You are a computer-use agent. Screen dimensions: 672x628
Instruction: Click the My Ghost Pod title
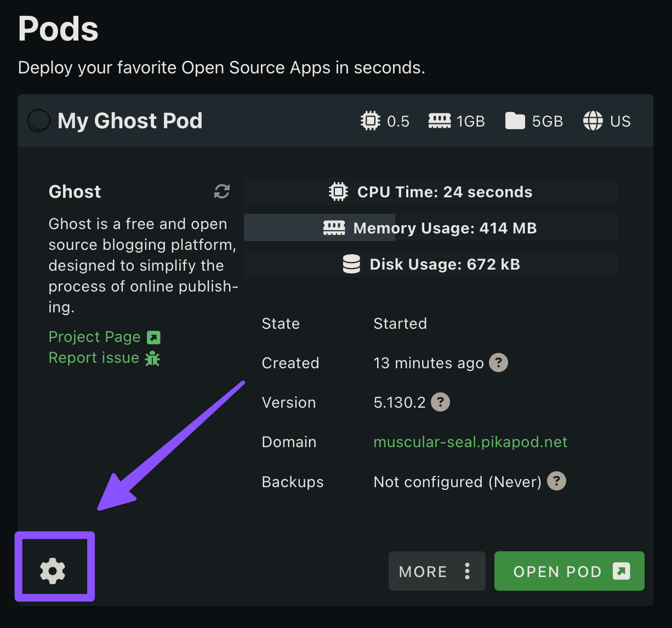pyautogui.click(x=130, y=121)
